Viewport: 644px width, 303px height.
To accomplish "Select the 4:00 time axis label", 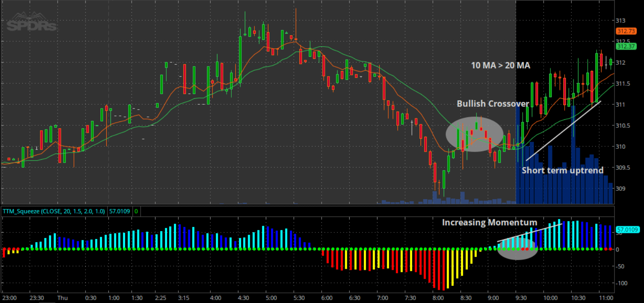I will pyautogui.click(x=215, y=298).
